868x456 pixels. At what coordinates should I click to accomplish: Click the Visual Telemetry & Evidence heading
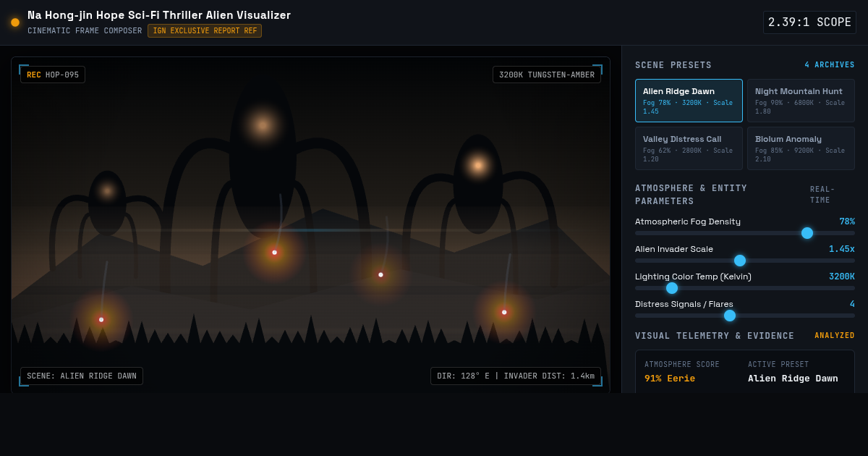[x=715, y=336]
